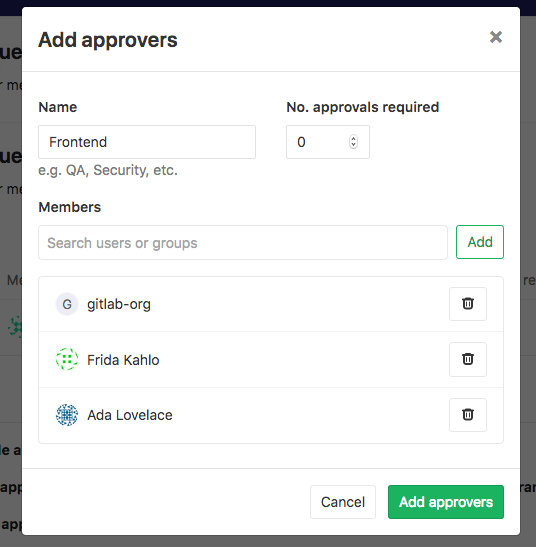The height and width of the screenshot is (547, 536).
Task: Confirm with the green Add approvers button
Action: click(x=446, y=502)
